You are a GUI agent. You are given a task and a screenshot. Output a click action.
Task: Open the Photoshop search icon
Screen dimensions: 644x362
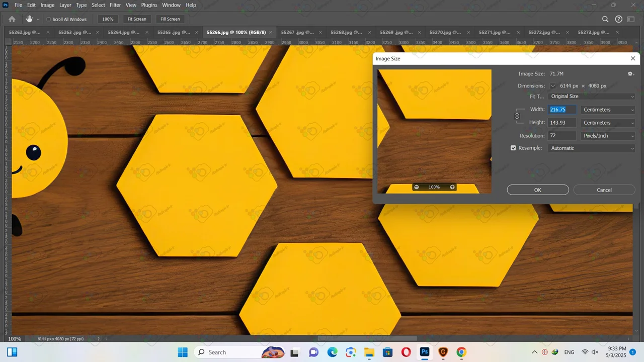point(605,19)
